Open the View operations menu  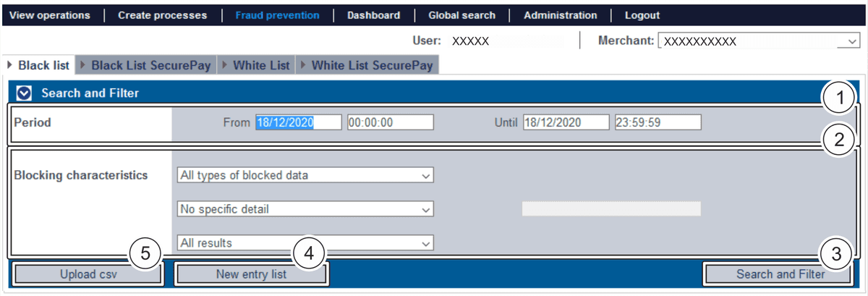pyautogui.click(x=50, y=15)
